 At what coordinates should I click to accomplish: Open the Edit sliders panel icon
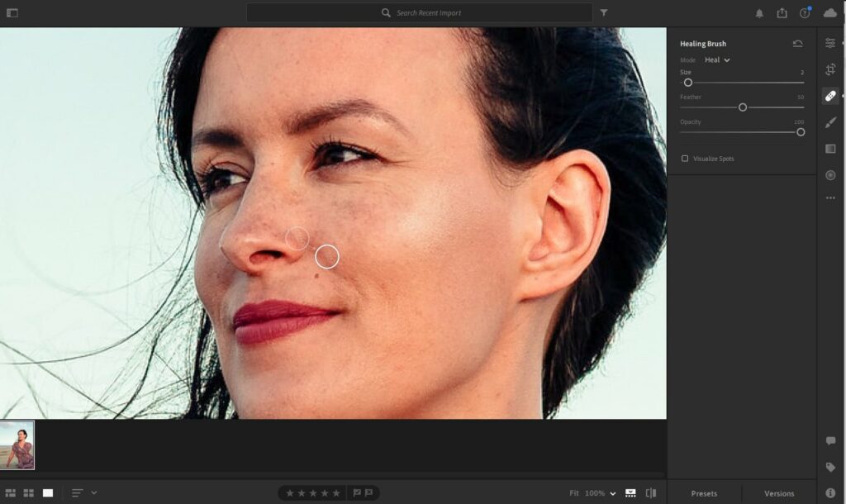tap(830, 43)
